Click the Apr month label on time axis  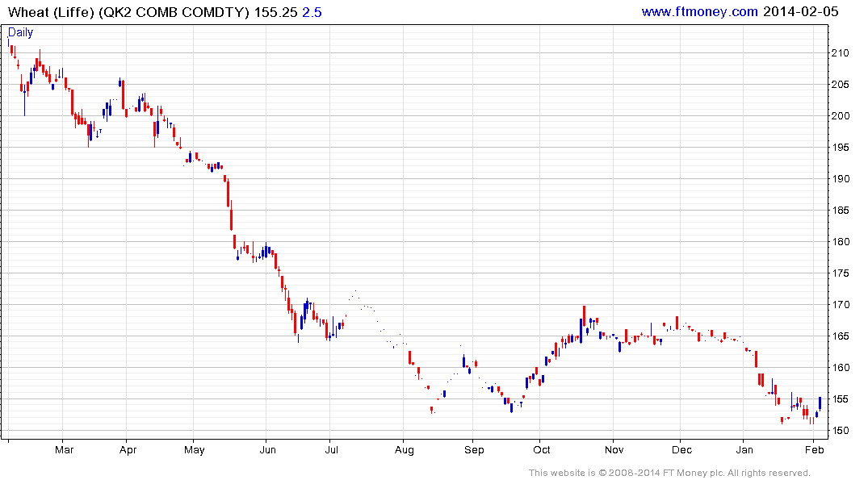(x=128, y=450)
